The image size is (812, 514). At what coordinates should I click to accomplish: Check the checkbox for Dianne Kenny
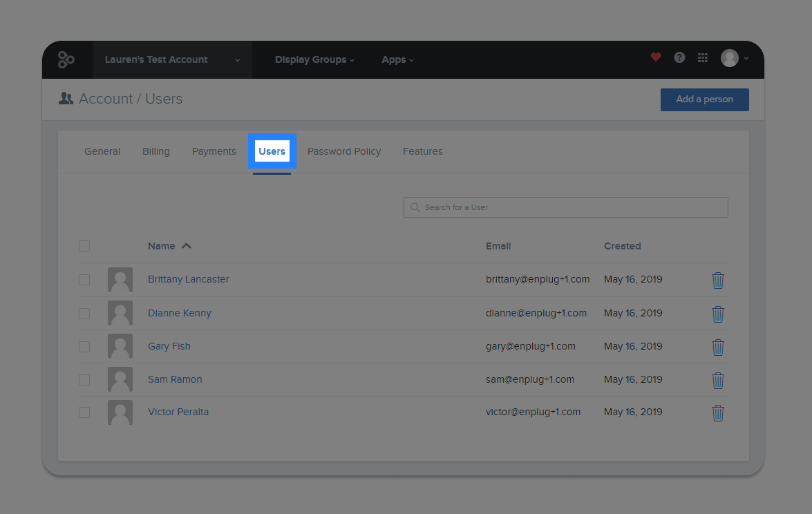click(x=84, y=313)
